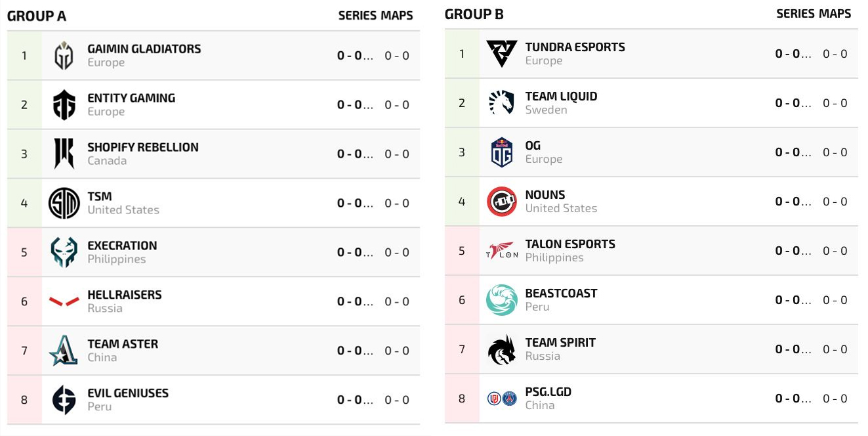This screenshot has width=868, height=436.
Task: Click the HellRaisers red logo
Action: (x=64, y=302)
